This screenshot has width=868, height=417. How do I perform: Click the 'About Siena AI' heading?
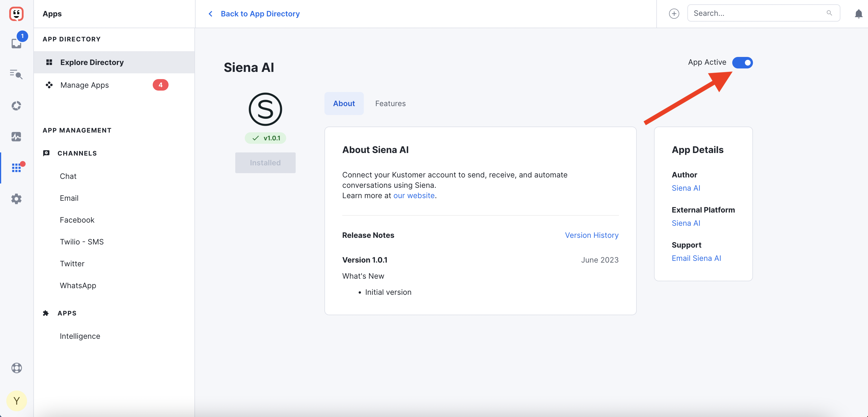[375, 150]
